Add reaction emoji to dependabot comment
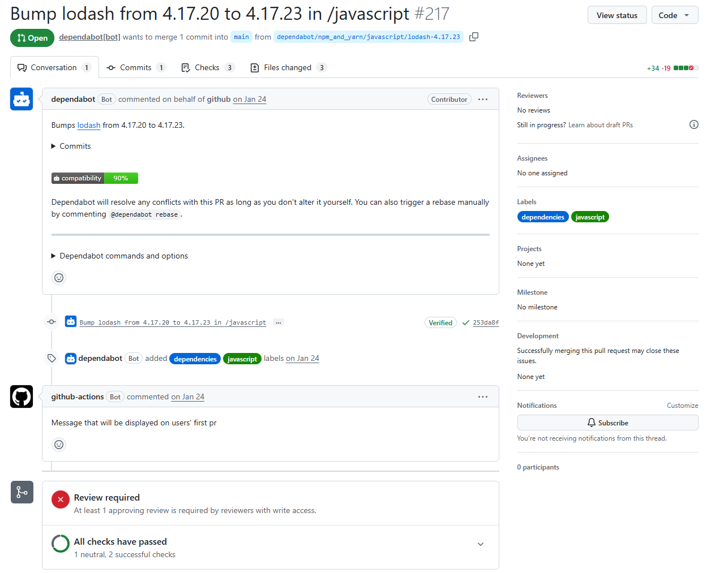 [x=59, y=278]
